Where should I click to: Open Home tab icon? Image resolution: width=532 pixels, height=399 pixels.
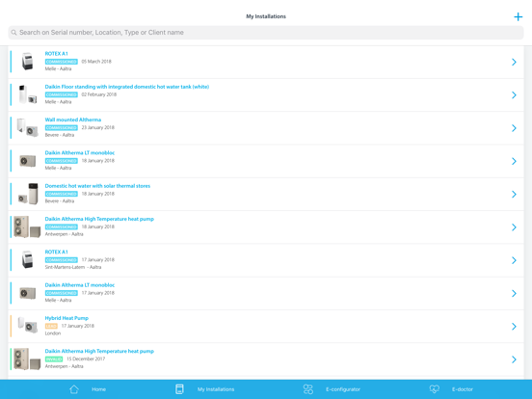[74, 389]
